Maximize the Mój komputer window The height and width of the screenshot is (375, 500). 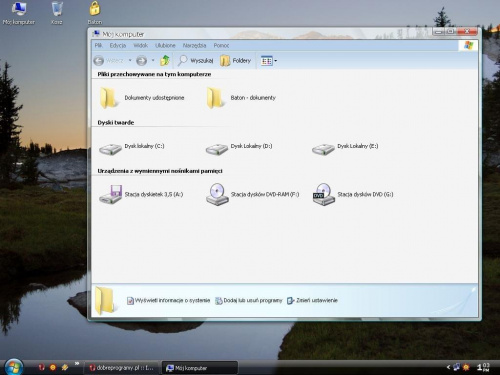click(450, 32)
